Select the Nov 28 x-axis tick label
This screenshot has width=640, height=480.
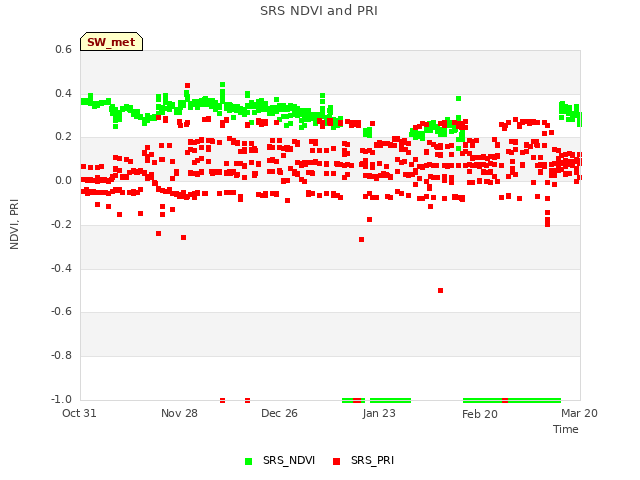coord(179,413)
